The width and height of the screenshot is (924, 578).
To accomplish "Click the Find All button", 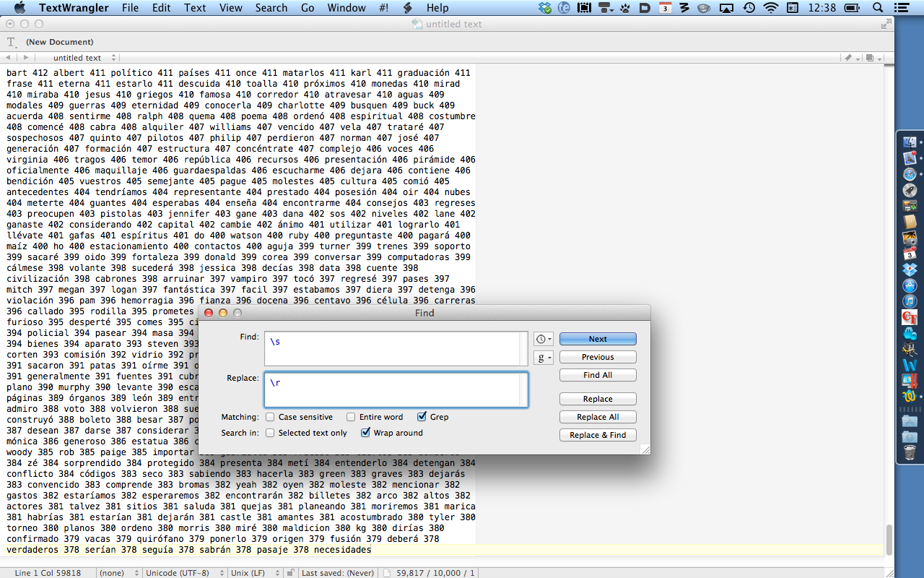I will 597,375.
